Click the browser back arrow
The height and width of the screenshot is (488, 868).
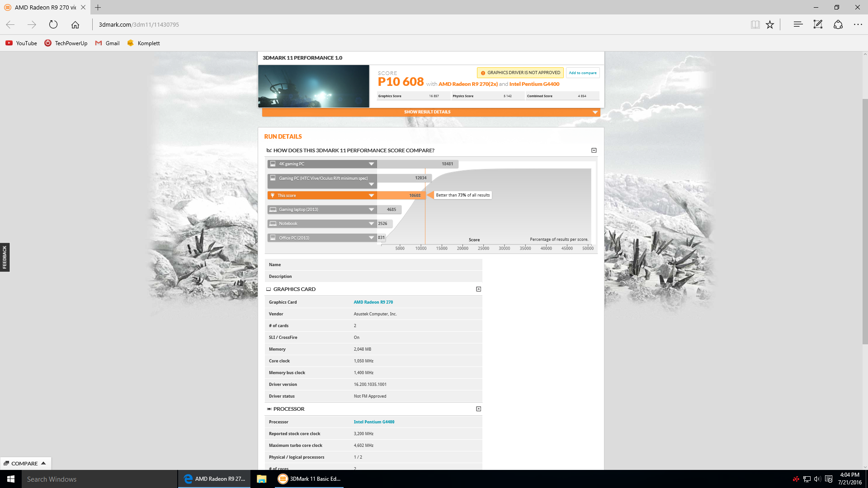click(10, 24)
